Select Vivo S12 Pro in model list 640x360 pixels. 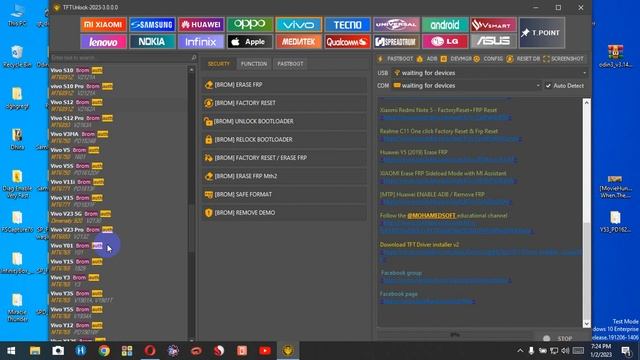pyautogui.click(x=118, y=122)
